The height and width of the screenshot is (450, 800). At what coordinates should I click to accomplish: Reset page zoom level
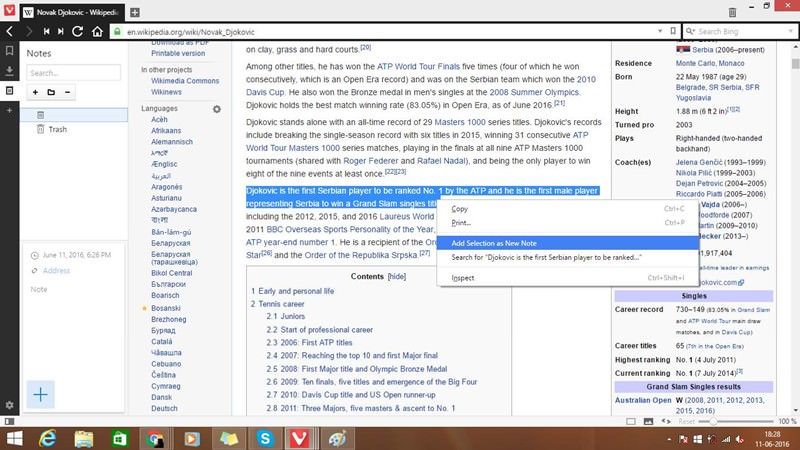[x=686, y=421]
